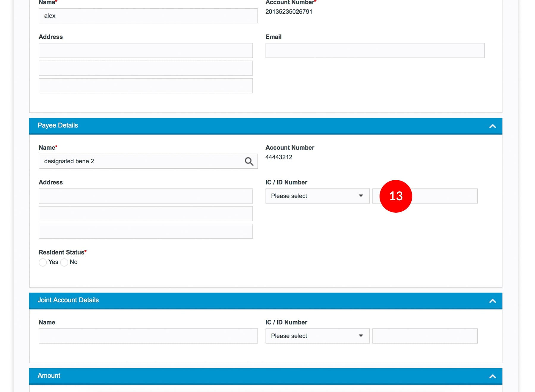Click the Name field containing alex
Screen dimensions: 535x392
click(x=148, y=16)
